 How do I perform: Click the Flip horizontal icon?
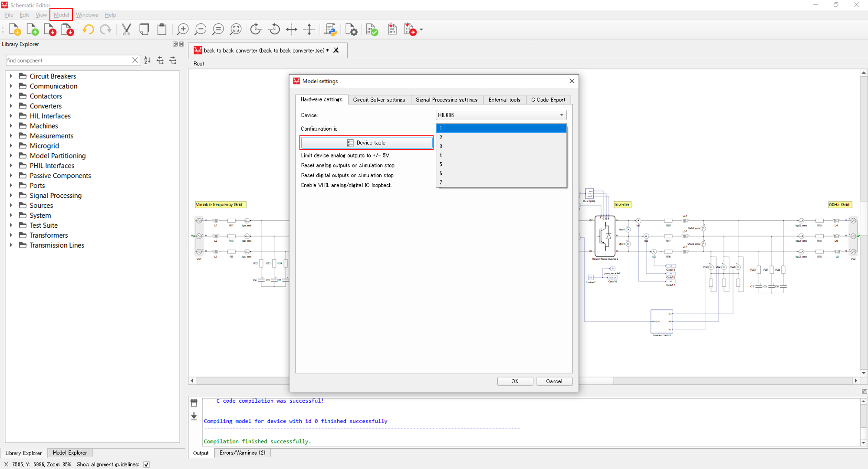click(x=292, y=30)
